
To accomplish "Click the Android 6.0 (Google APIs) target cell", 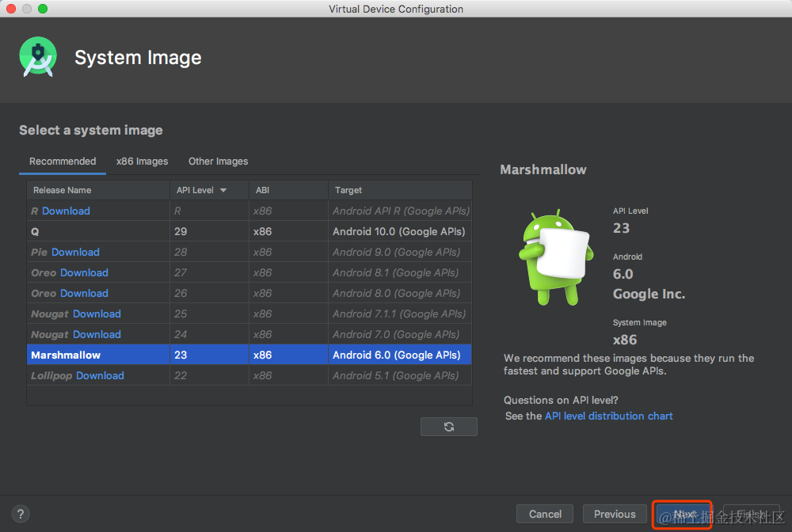I will (400, 355).
